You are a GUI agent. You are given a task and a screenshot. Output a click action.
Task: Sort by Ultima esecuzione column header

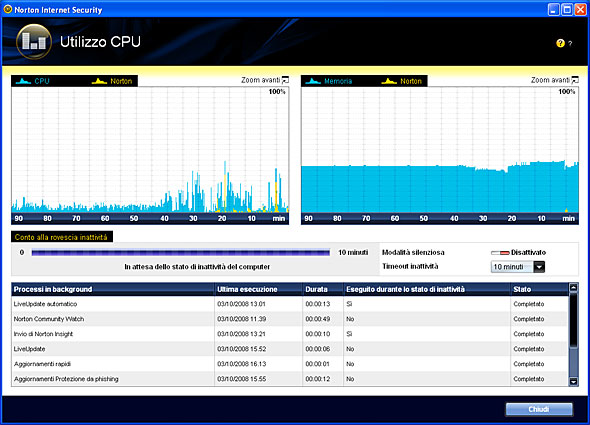259,289
